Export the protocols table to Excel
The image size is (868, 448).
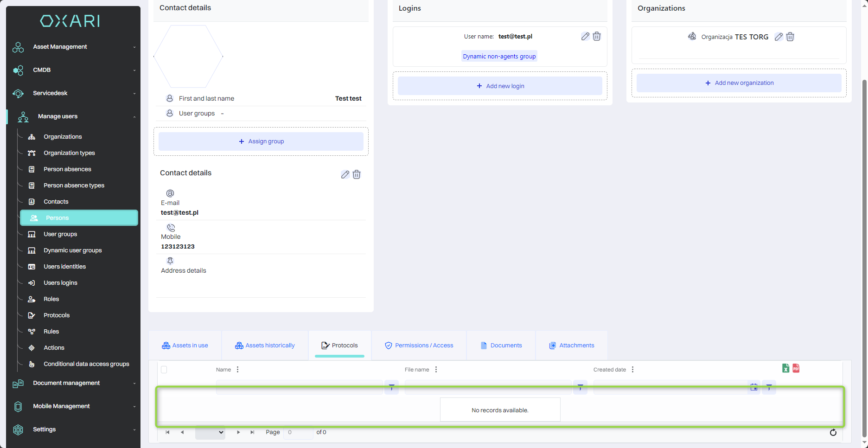[x=785, y=368]
